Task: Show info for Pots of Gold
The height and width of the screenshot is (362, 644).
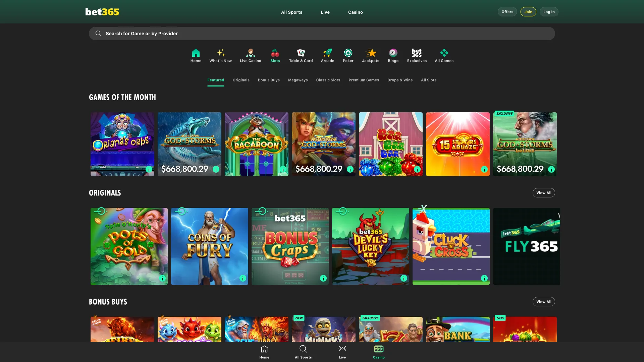Action: pos(162,278)
